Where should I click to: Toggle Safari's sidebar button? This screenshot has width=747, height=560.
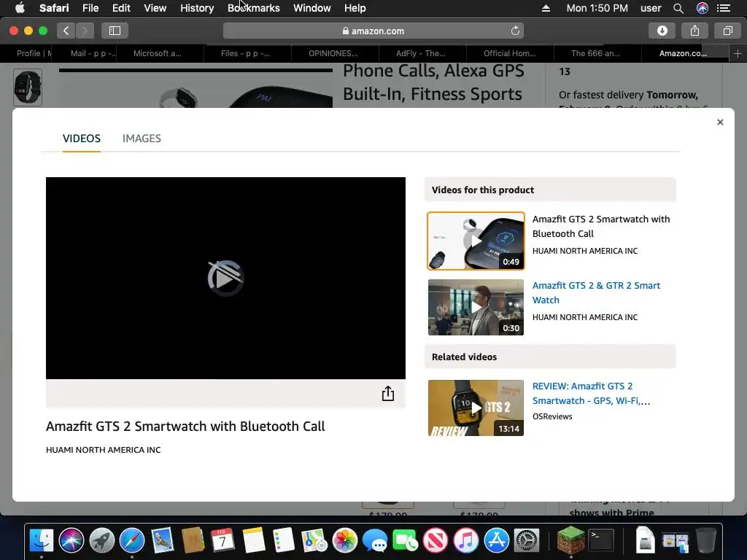[115, 31]
